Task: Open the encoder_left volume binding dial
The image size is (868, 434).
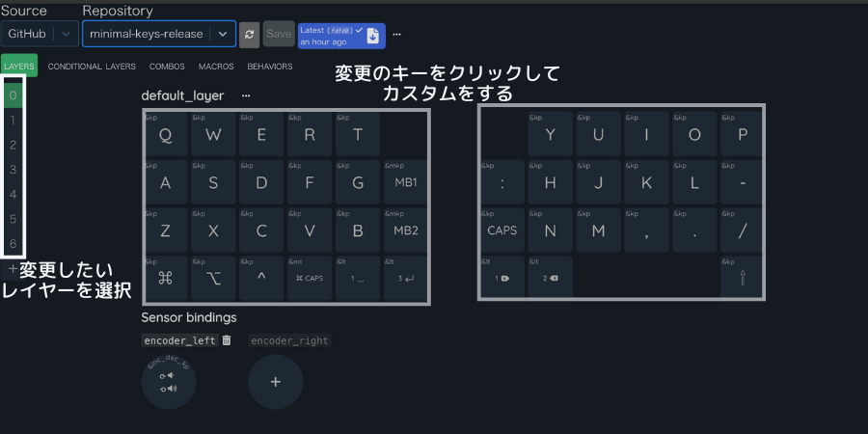Action: tap(169, 382)
